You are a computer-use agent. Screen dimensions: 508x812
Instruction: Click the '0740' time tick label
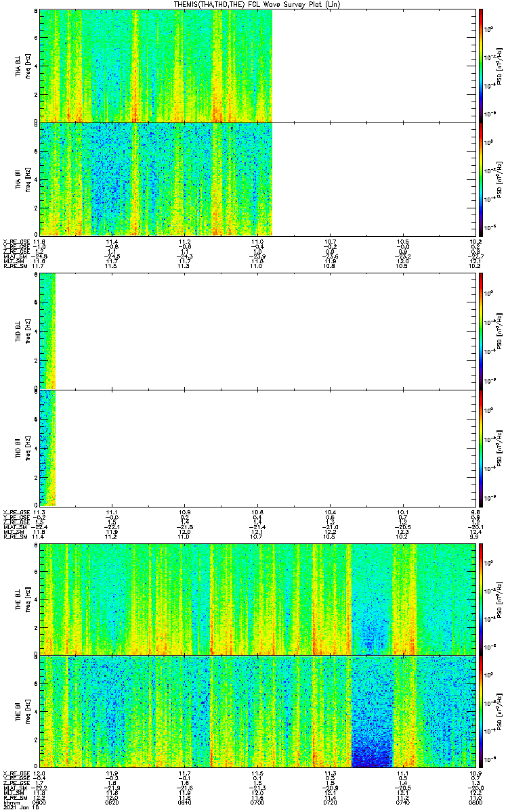[402, 803]
